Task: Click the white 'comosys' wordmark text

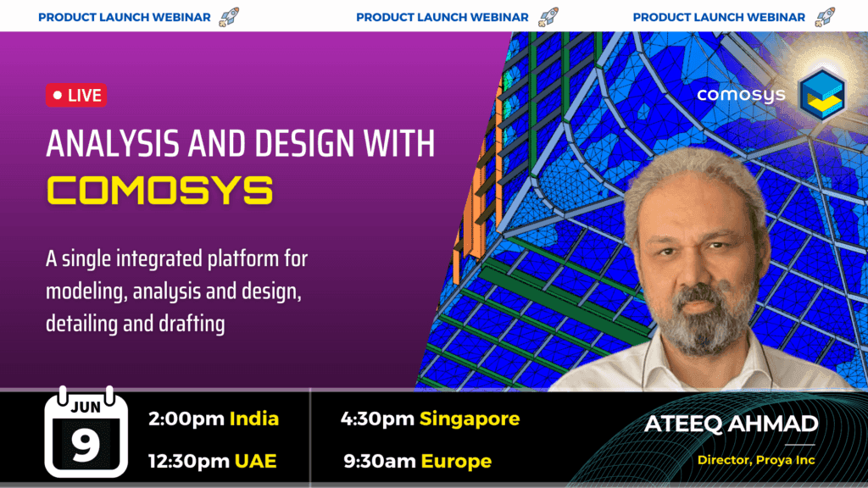Action: (x=741, y=95)
